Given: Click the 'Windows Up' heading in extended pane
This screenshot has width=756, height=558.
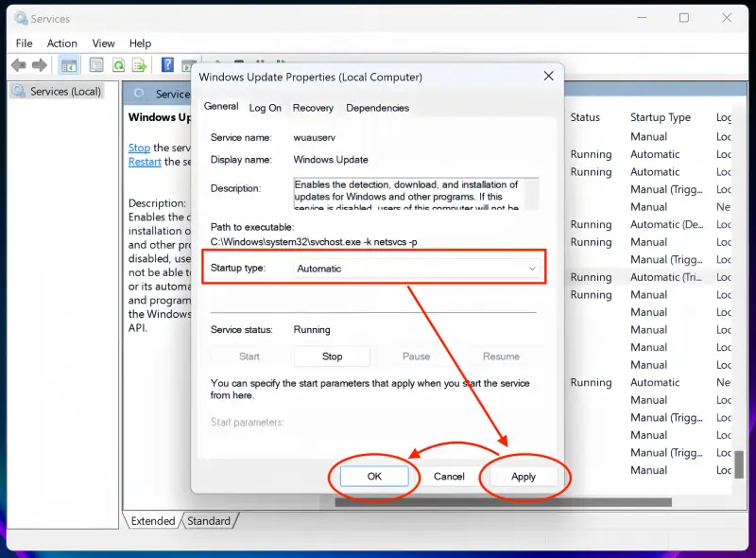Looking at the screenshot, I should (160, 117).
